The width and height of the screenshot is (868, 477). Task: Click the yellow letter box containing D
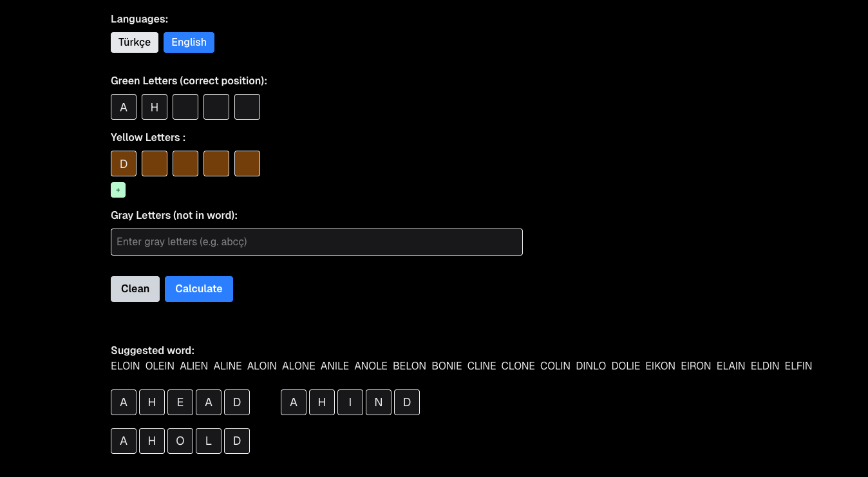[123, 163]
